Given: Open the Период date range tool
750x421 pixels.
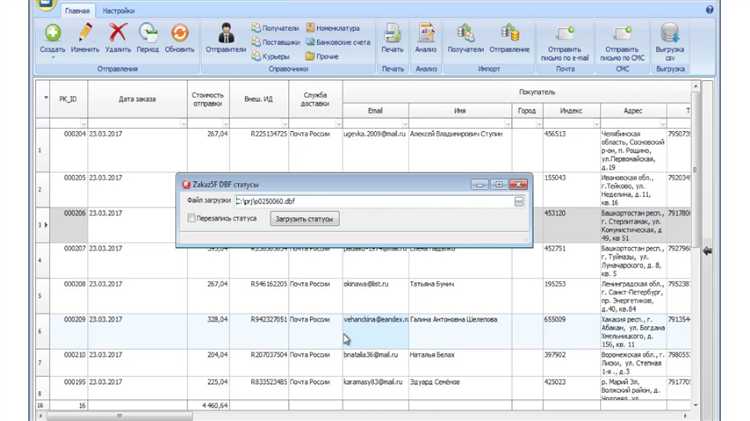Looking at the screenshot, I should click(148, 35).
